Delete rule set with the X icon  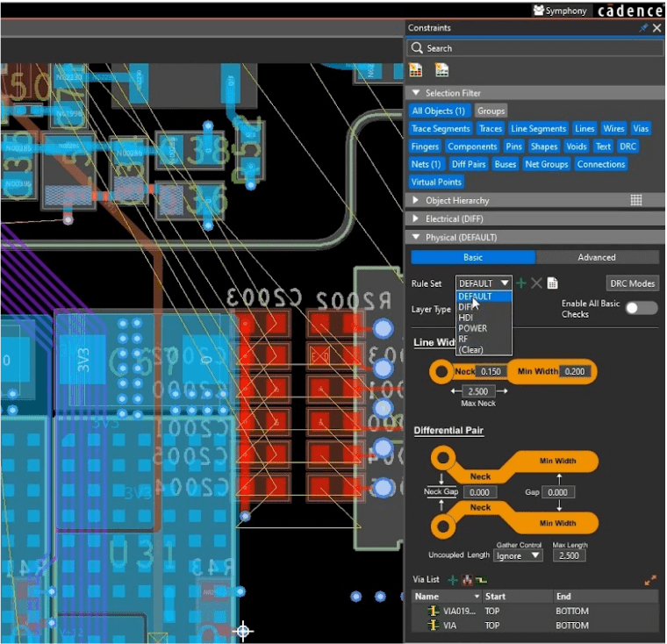pyautogui.click(x=537, y=283)
